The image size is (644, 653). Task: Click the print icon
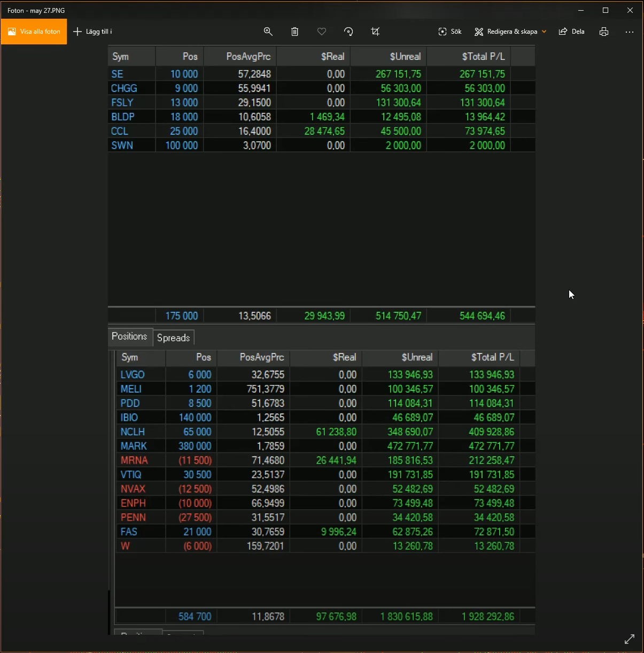604,32
